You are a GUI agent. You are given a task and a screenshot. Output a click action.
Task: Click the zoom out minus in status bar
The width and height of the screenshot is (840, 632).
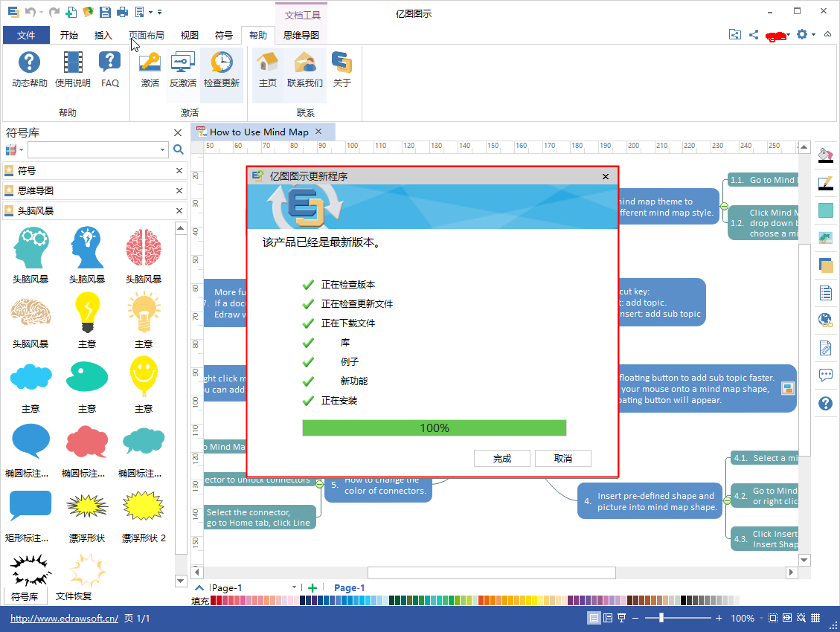[635, 618]
